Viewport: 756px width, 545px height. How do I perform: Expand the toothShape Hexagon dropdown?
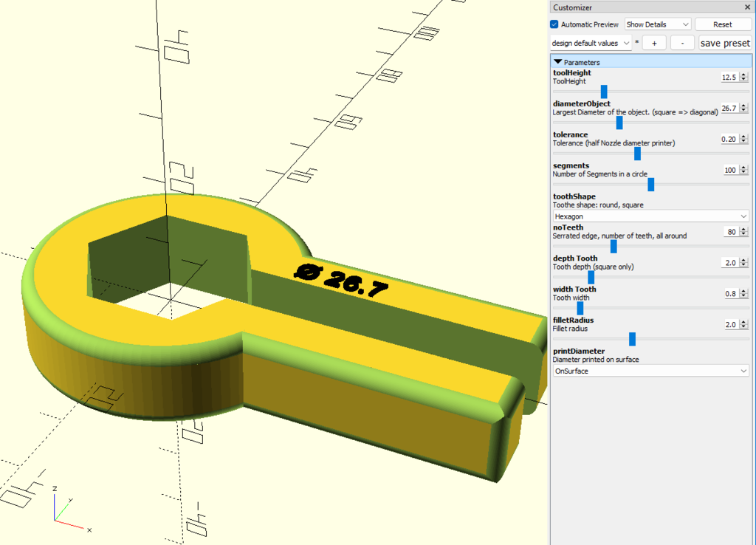(650, 216)
